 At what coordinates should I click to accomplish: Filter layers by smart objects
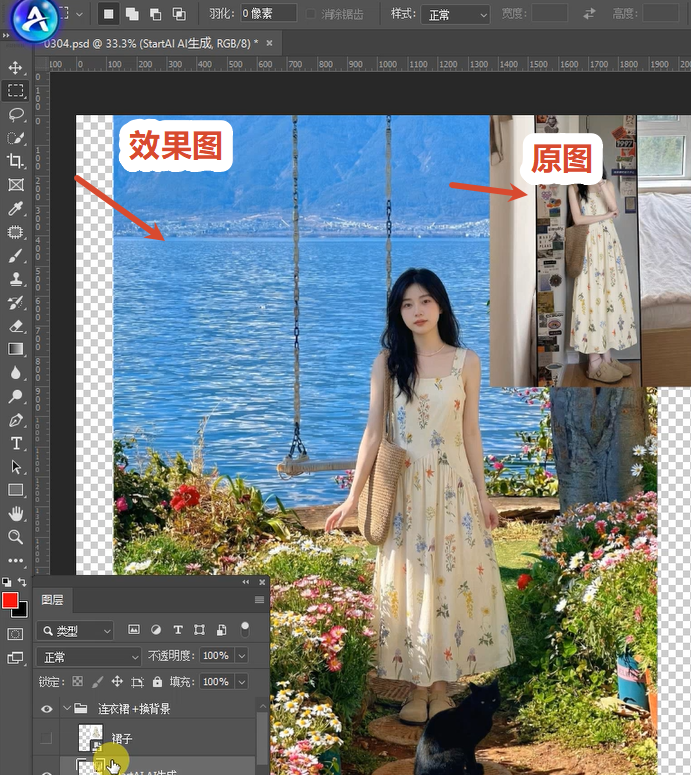(x=221, y=629)
